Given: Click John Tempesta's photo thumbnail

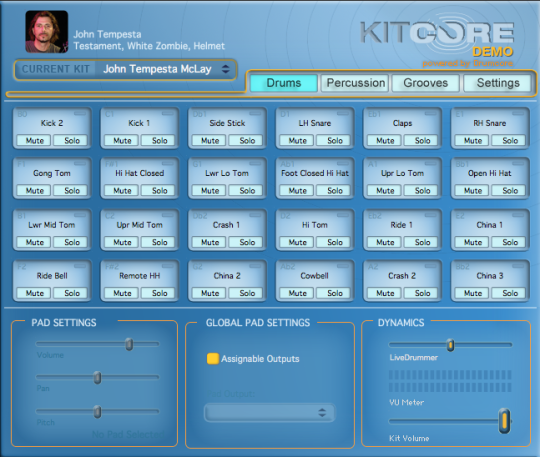Looking at the screenshot, I should click(46, 32).
